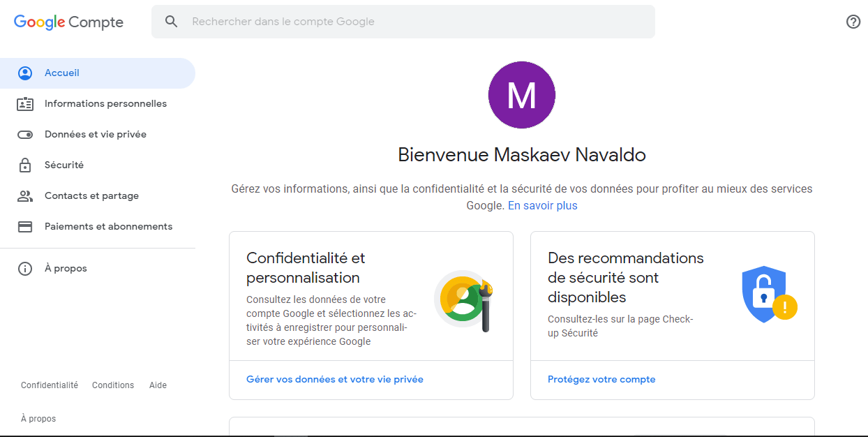
Task: Open the Confidentialité footer link
Action: coord(50,385)
